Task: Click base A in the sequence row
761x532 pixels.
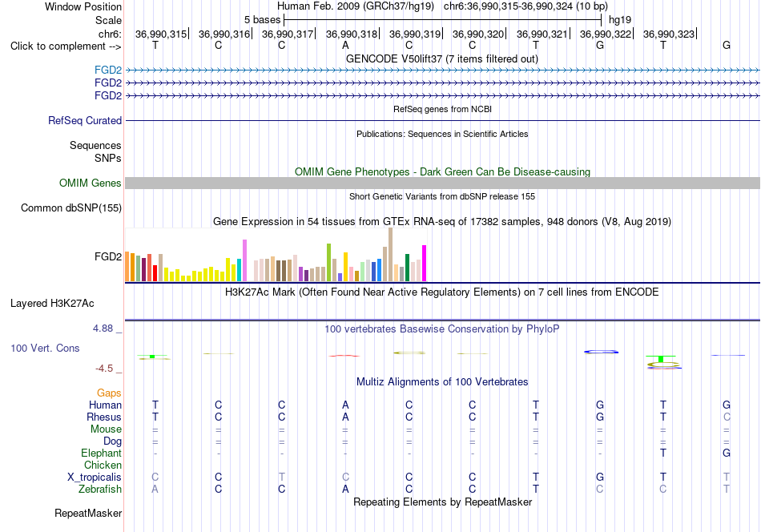Action: point(345,45)
